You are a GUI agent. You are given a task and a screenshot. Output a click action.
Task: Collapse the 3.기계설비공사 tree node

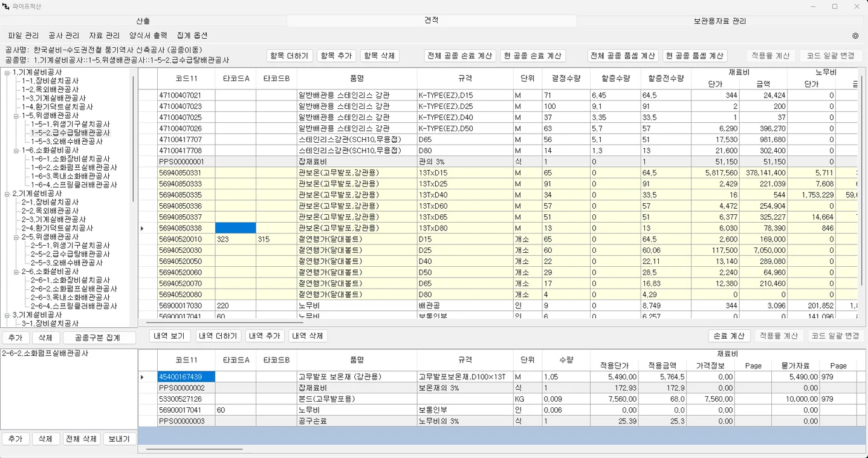coord(7,315)
